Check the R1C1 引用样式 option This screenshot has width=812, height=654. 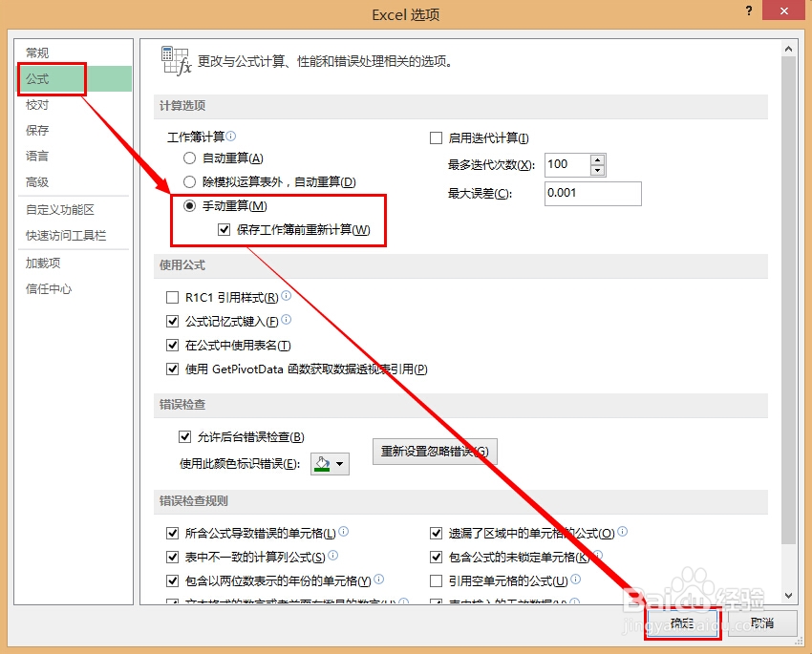(173, 298)
